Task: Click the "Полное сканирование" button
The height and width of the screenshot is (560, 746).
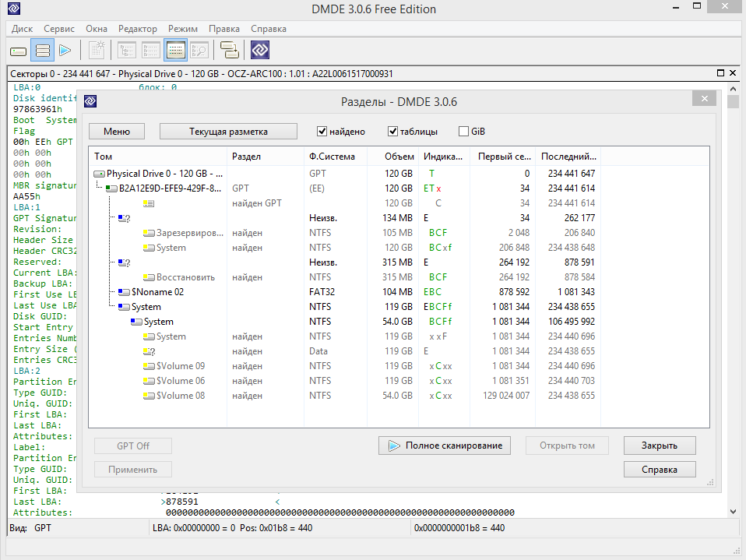Action: pyautogui.click(x=445, y=446)
